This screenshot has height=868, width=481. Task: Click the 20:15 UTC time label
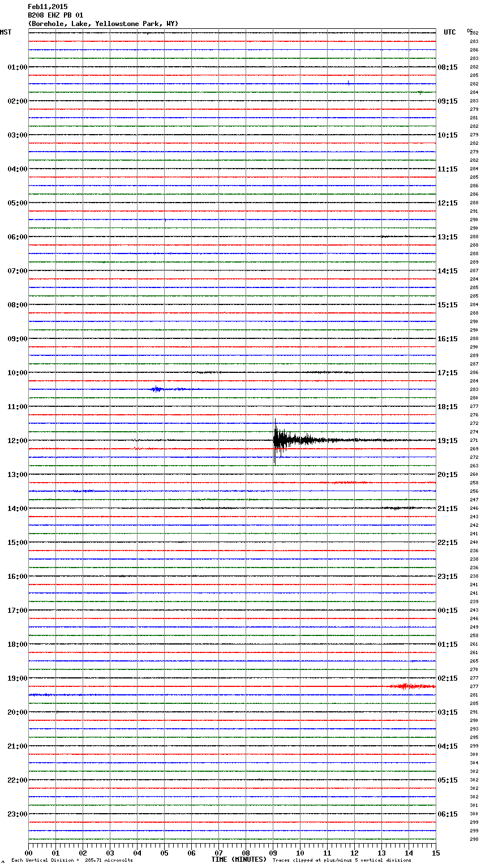point(448,475)
